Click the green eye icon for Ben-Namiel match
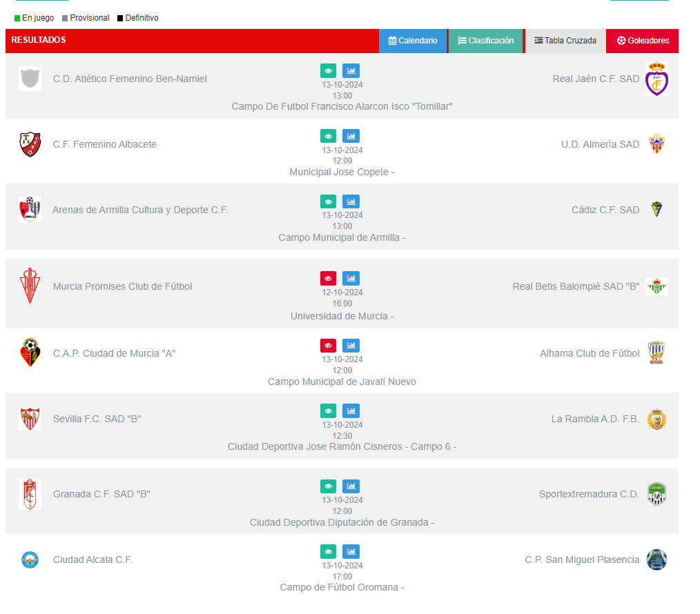The width and height of the screenshot is (700, 614). (328, 70)
